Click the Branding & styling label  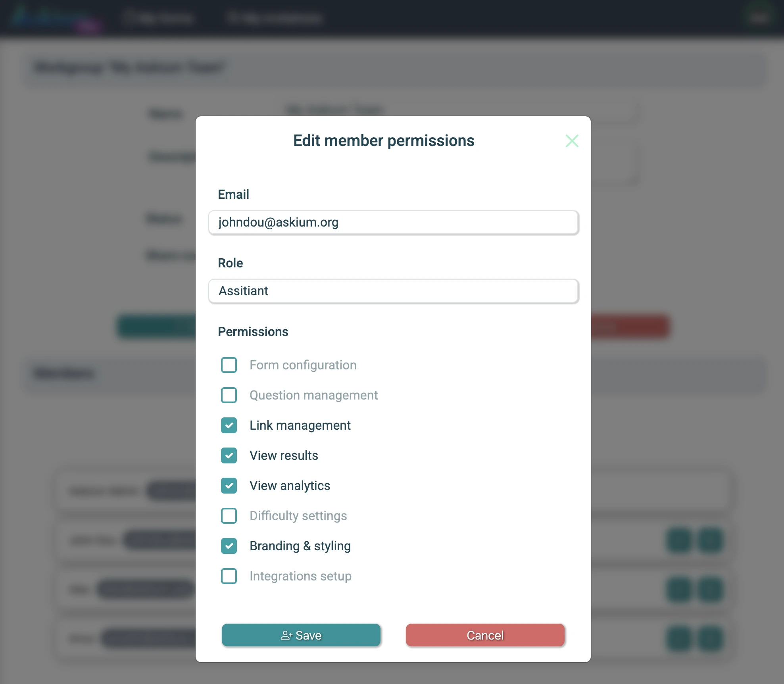coord(300,546)
